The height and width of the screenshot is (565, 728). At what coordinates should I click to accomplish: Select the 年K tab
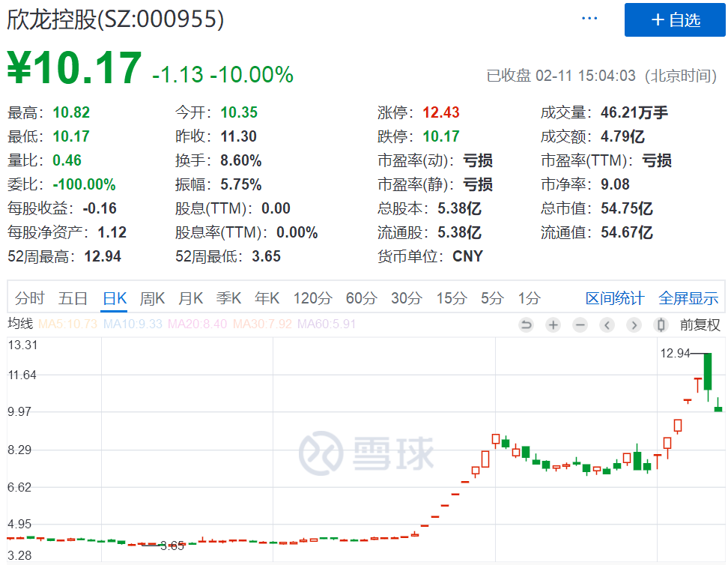click(267, 297)
